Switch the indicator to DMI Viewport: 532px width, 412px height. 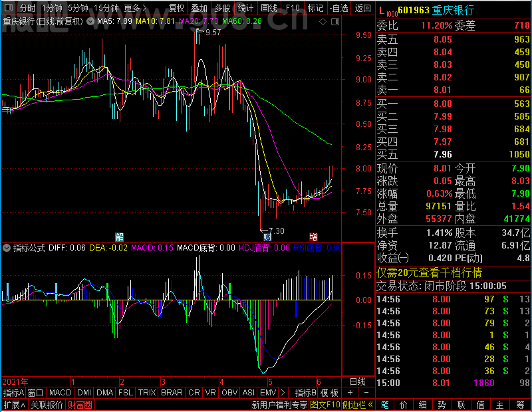[x=84, y=393]
